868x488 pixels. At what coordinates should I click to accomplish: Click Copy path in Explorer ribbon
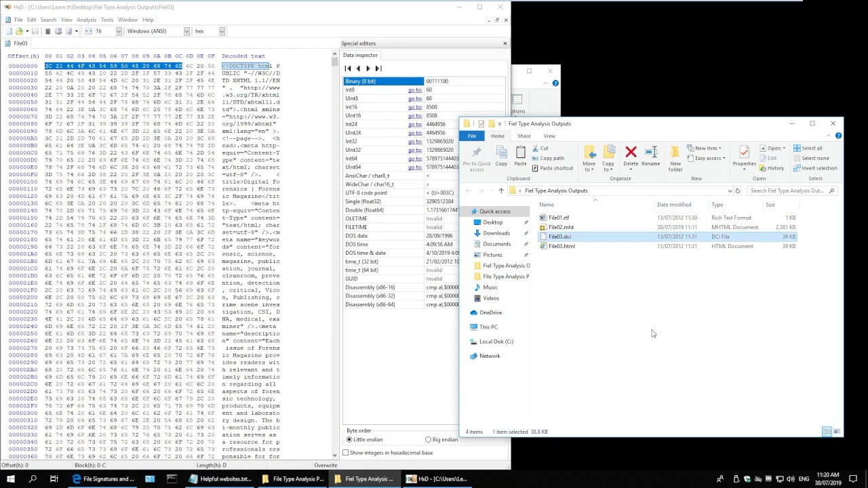548,158
